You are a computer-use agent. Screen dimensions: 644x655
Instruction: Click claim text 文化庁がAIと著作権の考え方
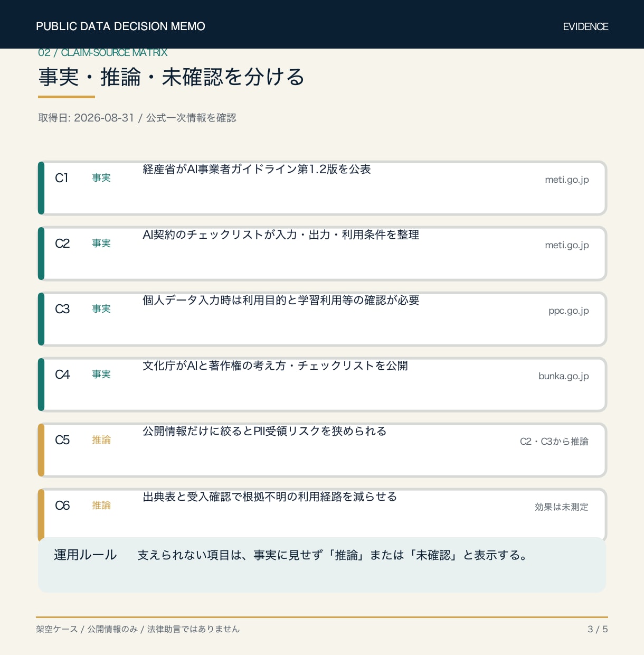pos(275,366)
